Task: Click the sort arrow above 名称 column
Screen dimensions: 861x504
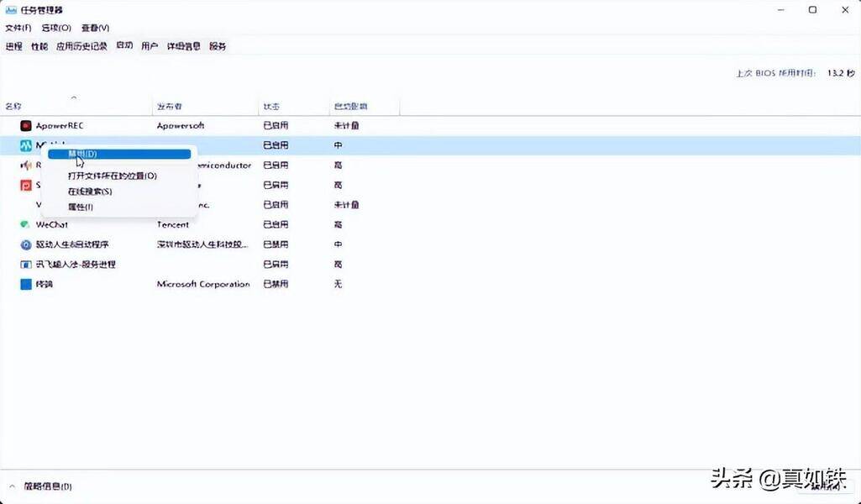Action: 74,97
